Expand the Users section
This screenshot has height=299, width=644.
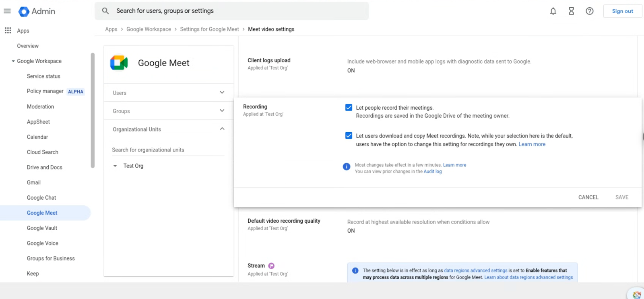coord(222,92)
